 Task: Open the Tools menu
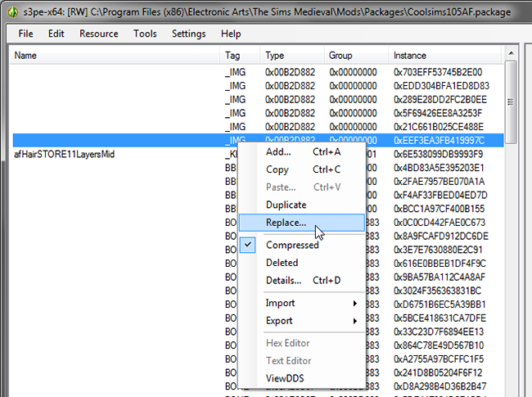tap(145, 34)
